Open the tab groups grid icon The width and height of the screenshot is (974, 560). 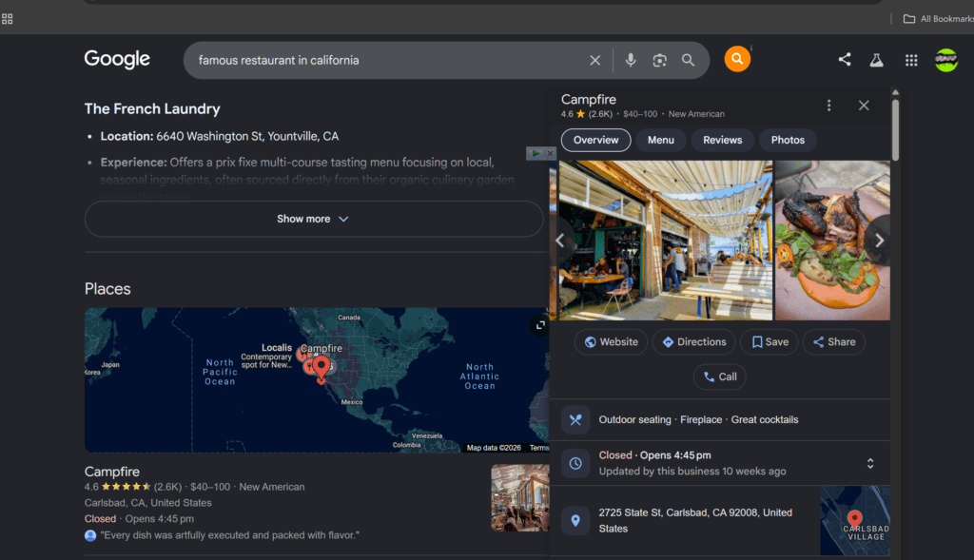(8, 19)
